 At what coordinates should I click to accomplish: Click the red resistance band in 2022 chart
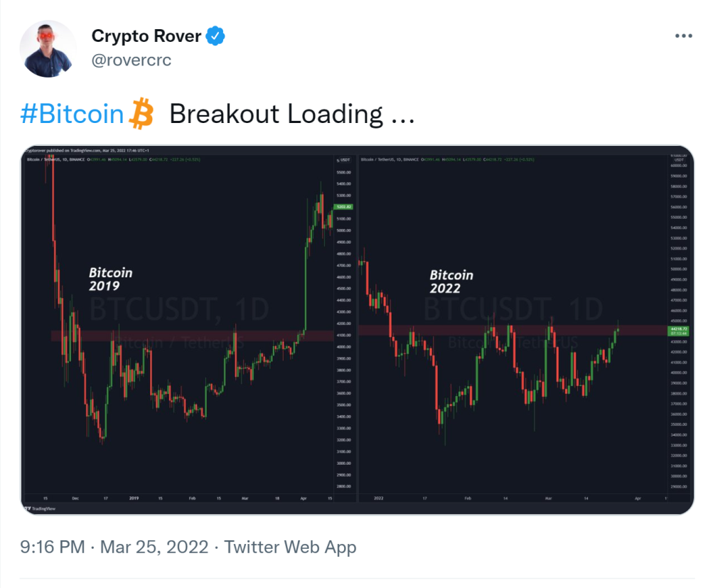(513, 330)
